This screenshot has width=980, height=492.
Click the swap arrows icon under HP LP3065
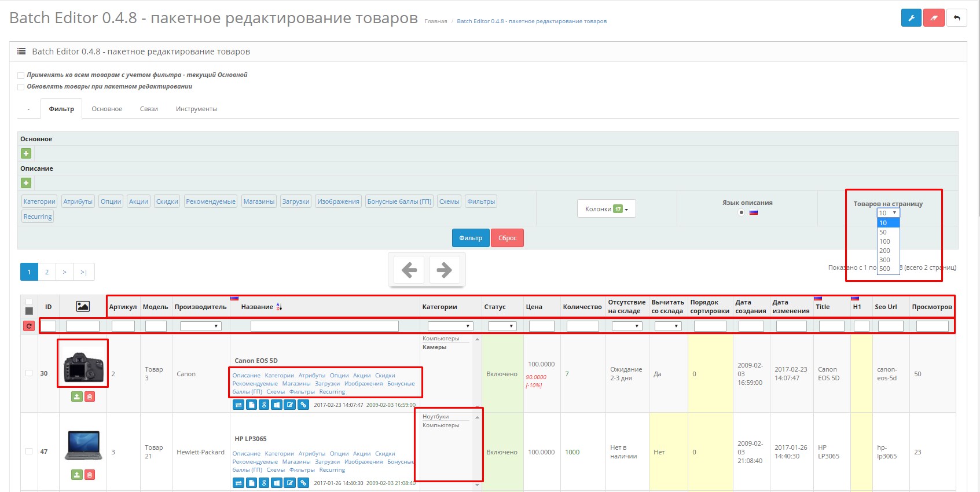click(238, 483)
